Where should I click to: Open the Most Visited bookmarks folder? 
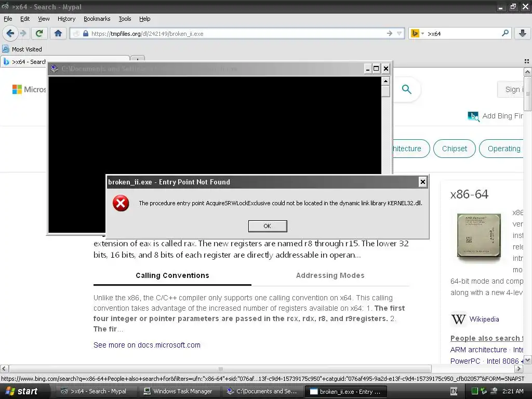pos(22,49)
